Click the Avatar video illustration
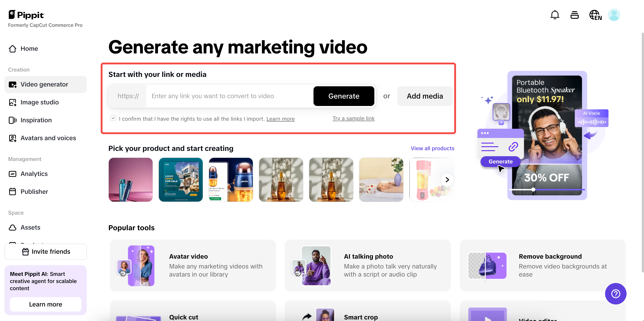 (136, 266)
